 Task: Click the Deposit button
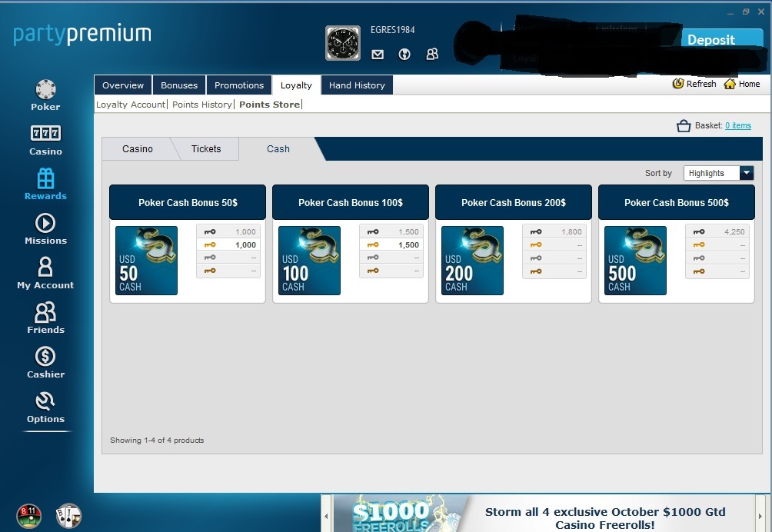coord(711,39)
